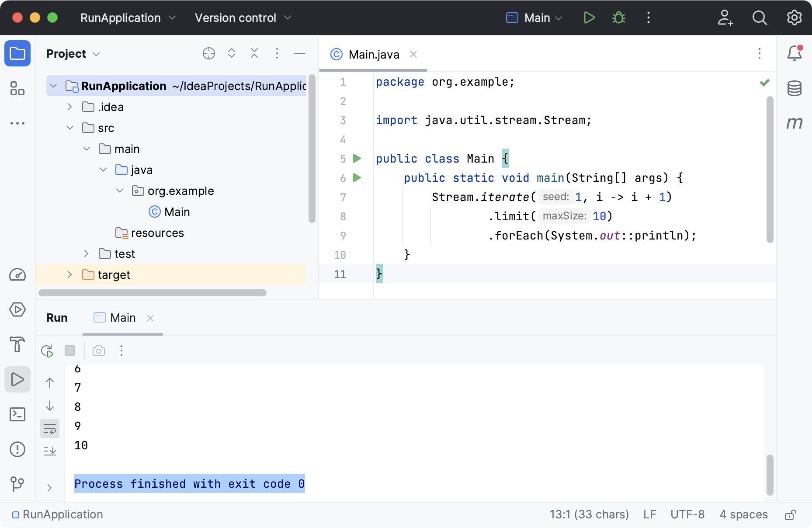
Task: Toggle read-only lock in status bar
Action: (x=790, y=515)
